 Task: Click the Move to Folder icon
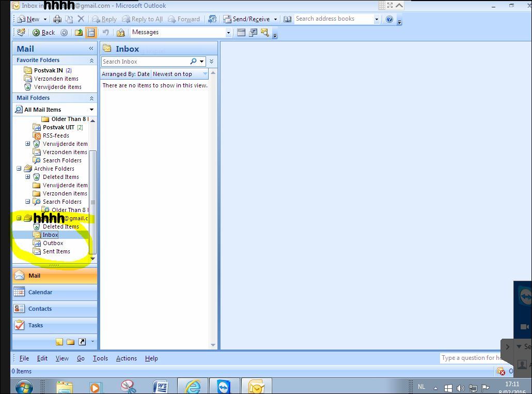coord(69,19)
